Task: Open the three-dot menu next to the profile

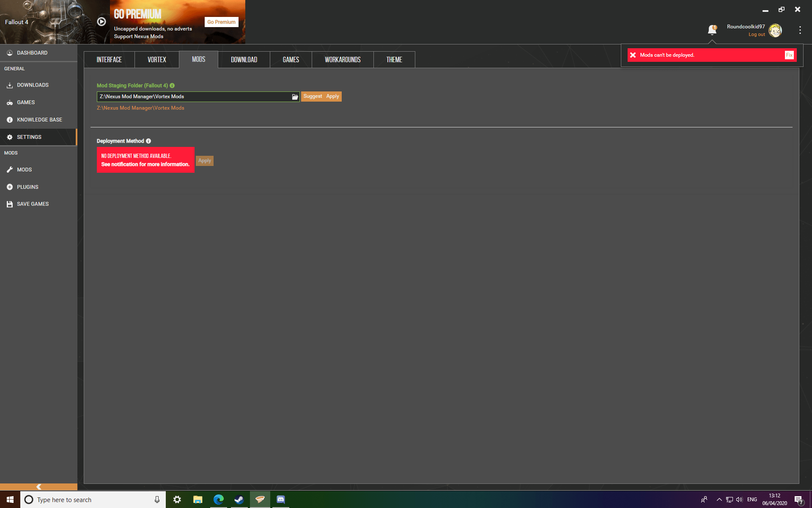Action: coord(800,30)
